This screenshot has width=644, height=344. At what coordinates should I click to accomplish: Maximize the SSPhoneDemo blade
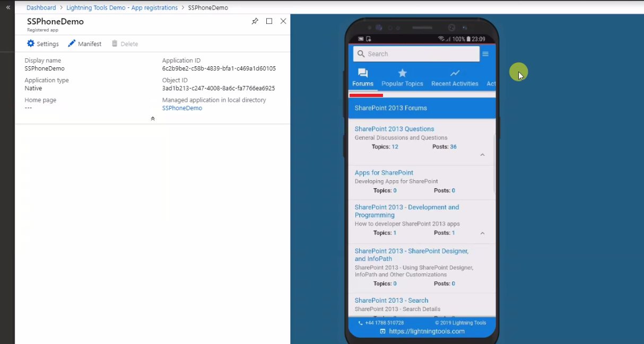(269, 21)
